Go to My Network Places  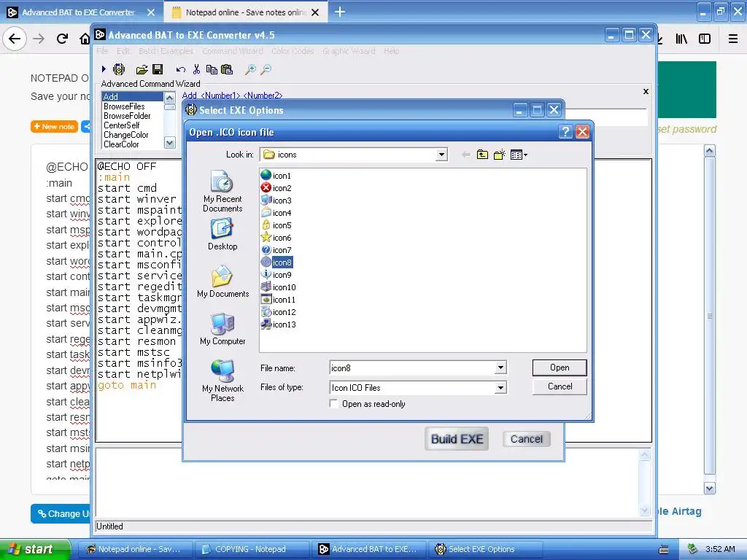coord(222,381)
